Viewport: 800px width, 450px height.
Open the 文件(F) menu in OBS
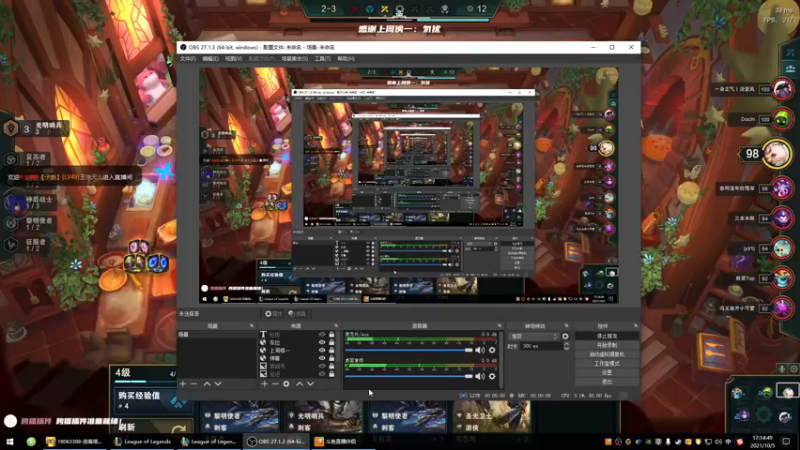187,59
